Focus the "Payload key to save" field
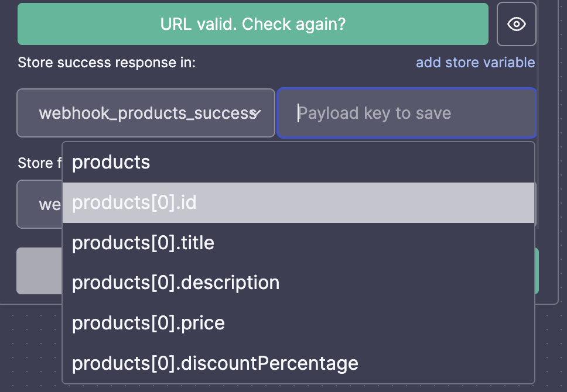Screen dimensions: 567x392 tap(407, 113)
